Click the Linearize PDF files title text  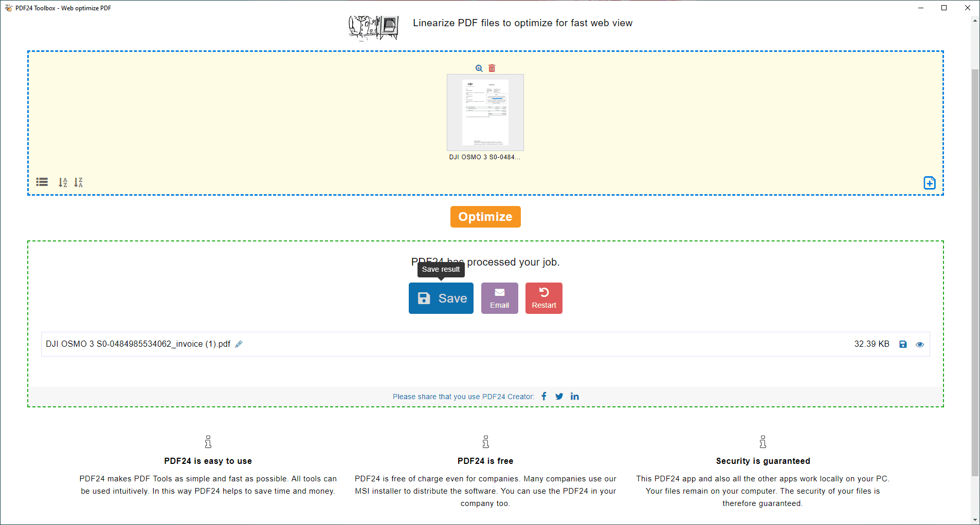(x=523, y=23)
